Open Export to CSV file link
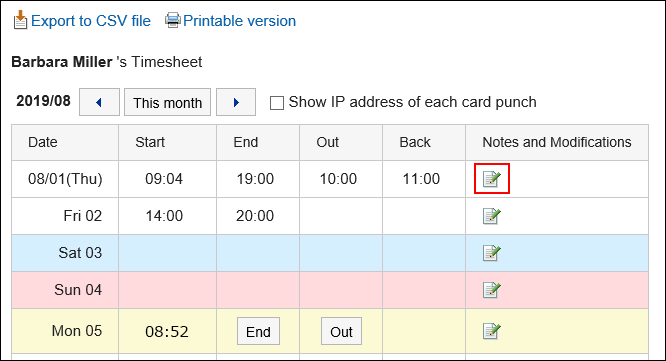The width and height of the screenshot is (666, 361). click(91, 21)
